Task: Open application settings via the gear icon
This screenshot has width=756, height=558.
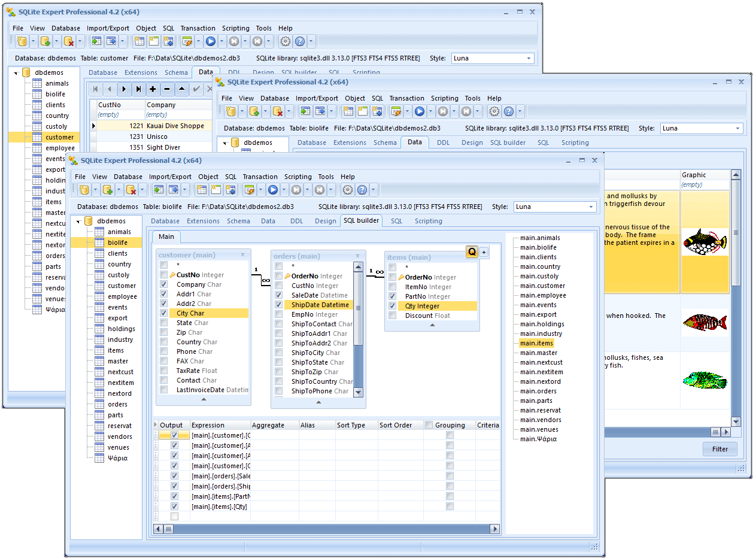Action: click(x=347, y=189)
